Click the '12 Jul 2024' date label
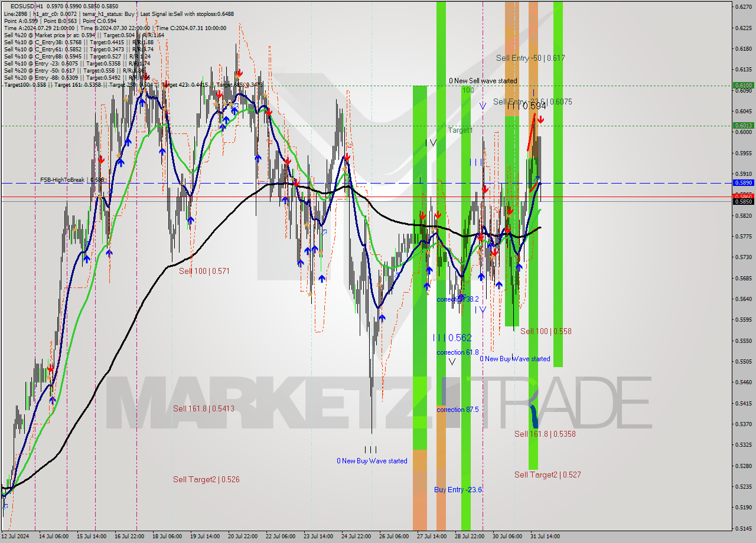Viewport: 756px width, 543px height. [15, 537]
